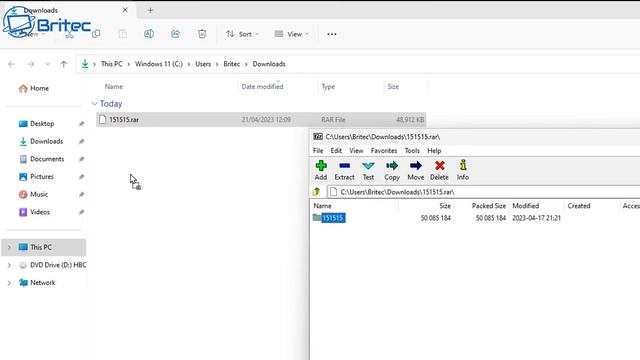Open the 7-Zip Favorites menu
Screen dimensions: 640x360
pyautogui.click(x=384, y=151)
